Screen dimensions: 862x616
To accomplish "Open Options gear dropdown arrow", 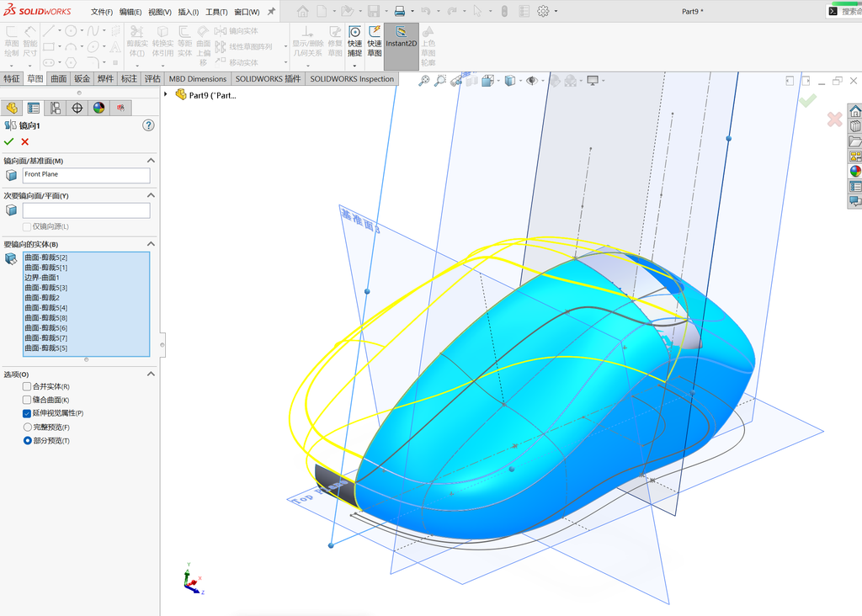I will (x=556, y=11).
